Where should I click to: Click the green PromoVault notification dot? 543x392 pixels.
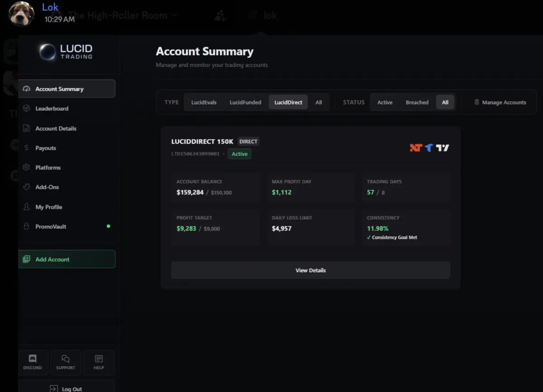(x=108, y=226)
